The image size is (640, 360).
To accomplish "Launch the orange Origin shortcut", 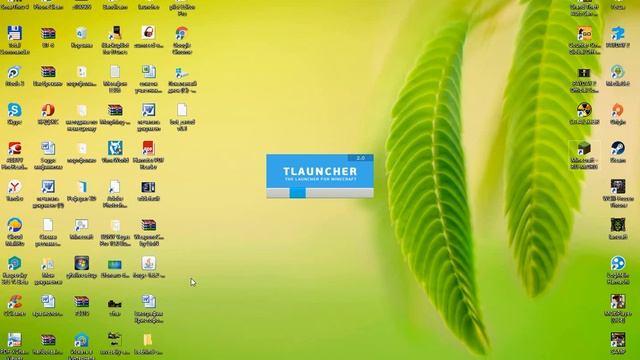I will click(x=618, y=110).
